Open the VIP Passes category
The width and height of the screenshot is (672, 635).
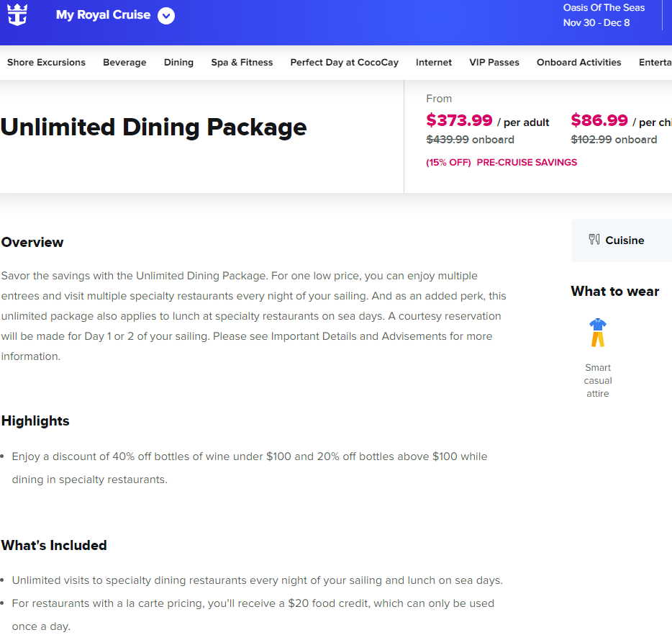[x=494, y=63]
